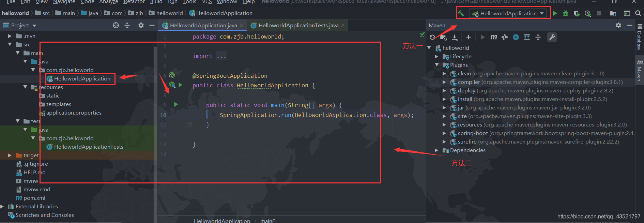Image resolution: width=644 pixels, height=223 pixels.
Task: Toggle Maven offline mode icon
Action: point(505,37)
